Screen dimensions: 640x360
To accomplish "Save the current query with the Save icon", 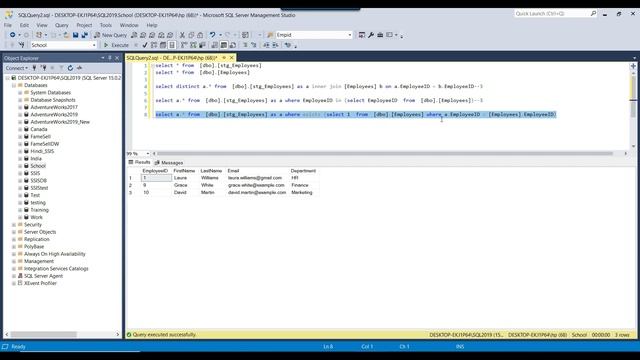I will [76, 35].
